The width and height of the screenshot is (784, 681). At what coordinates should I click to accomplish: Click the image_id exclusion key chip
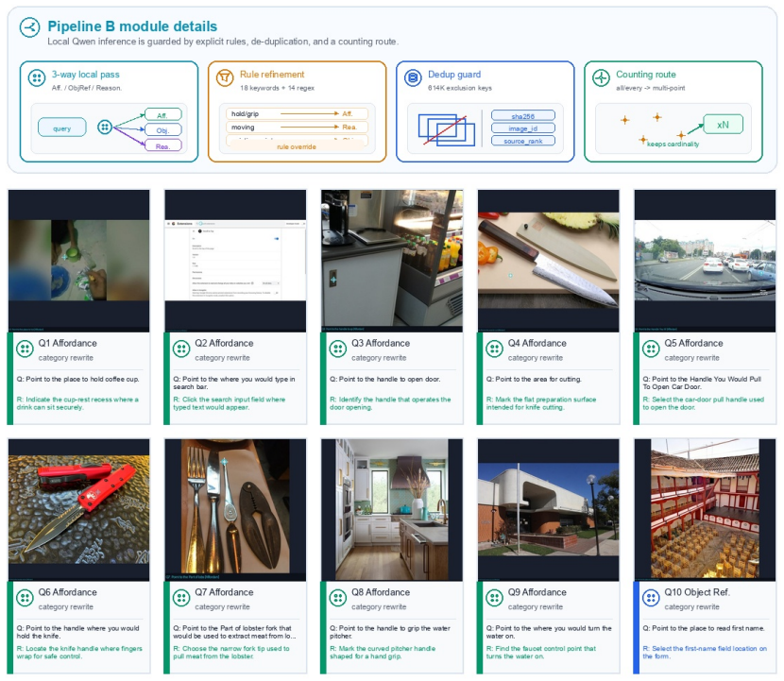[x=523, y=128]
